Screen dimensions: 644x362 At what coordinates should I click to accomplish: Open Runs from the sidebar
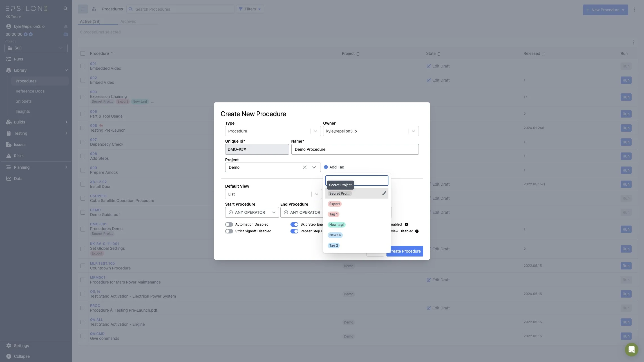19,59
